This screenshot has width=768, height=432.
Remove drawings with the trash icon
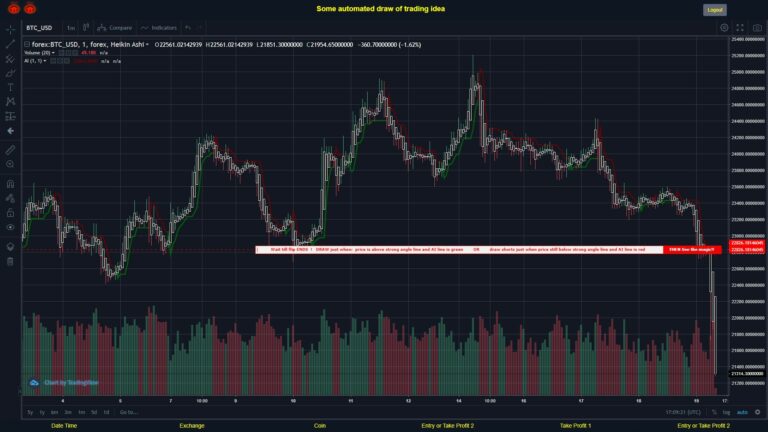[10, 261]
